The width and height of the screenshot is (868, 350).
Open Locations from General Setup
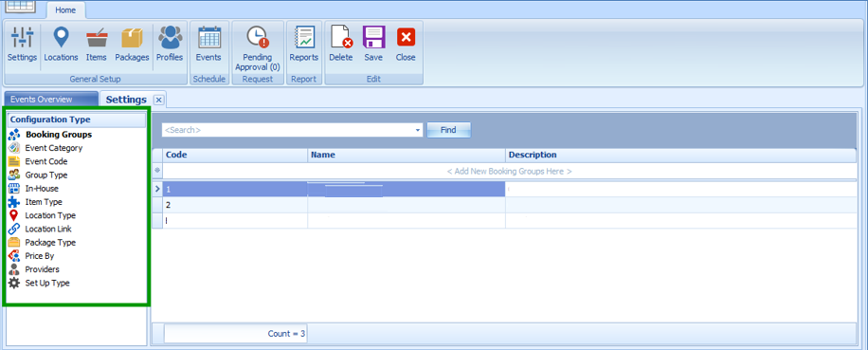pyautogui.click(x=61, y=45)
